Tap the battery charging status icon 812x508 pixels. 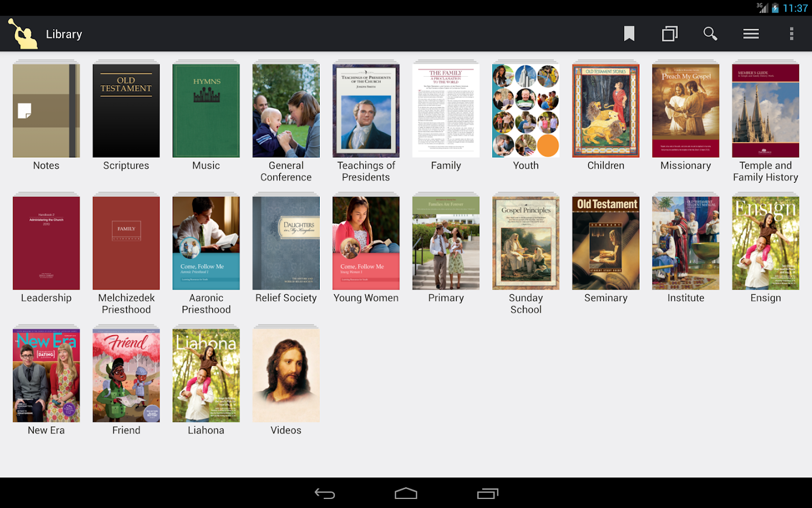pos(775,8)
